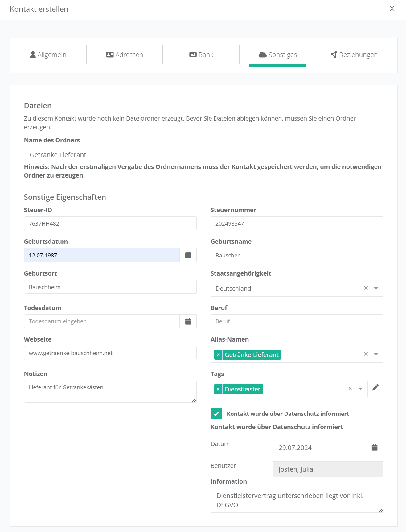Click the pencil icon to edit Tags
The height and width of the screenshot is (532, 406).
(x=375, y=388)
